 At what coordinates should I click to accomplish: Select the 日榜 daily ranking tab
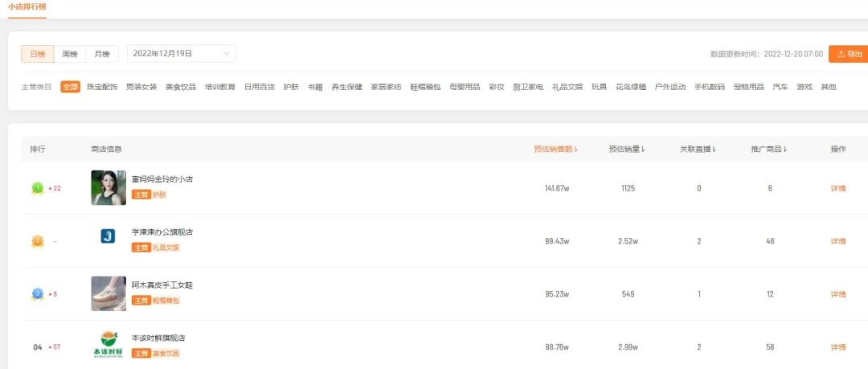pyautogui.click(x=38, y=54)
